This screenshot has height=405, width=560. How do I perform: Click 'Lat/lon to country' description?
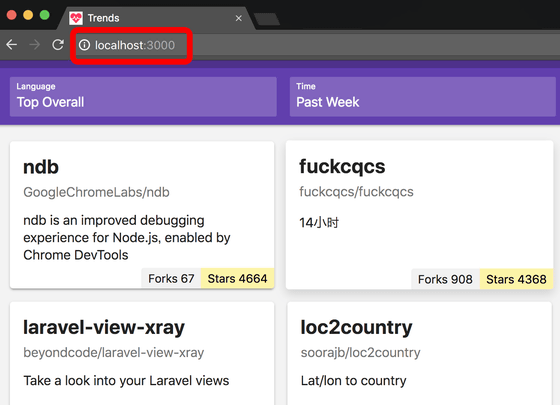354,380
